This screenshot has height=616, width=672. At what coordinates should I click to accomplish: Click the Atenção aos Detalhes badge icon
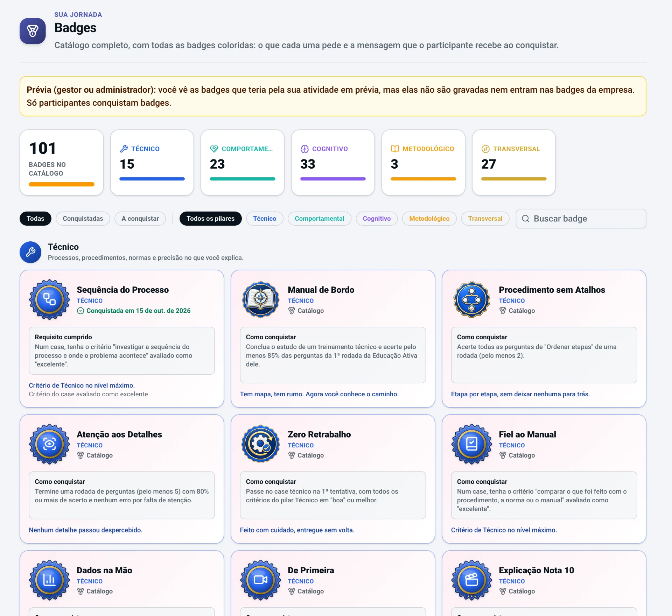coord(50,444)
